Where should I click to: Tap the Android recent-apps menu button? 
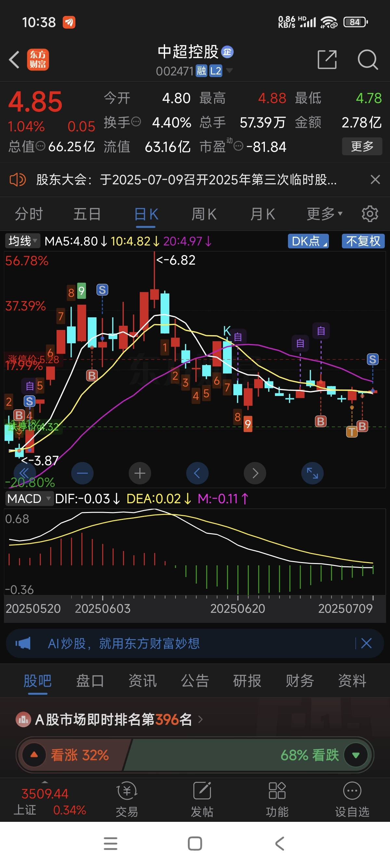(x=110, y=843)
